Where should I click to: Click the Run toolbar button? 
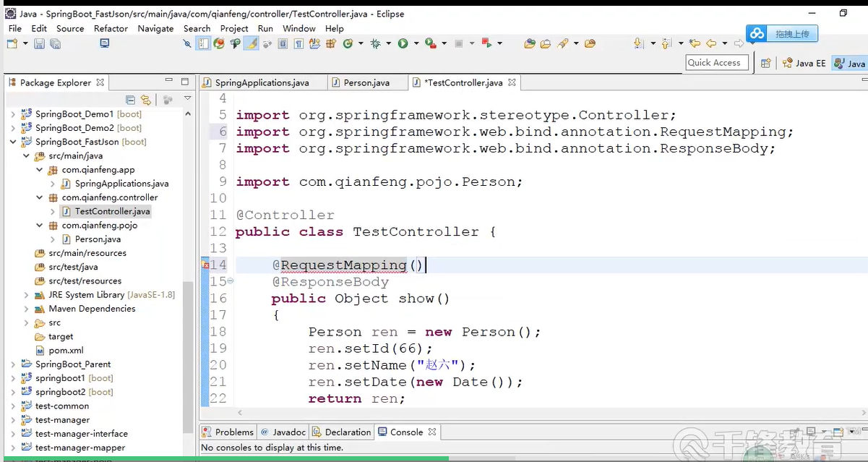coord(403,43)
